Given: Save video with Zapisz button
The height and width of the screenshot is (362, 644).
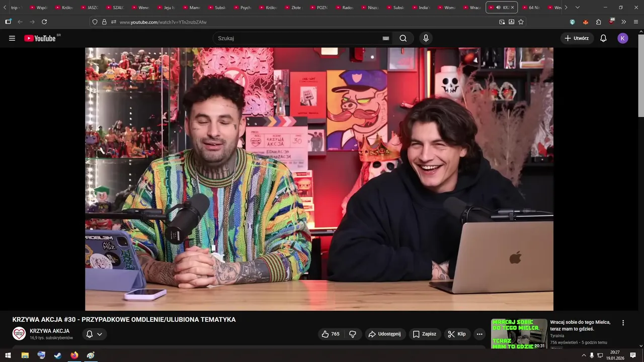Looking at the screenshot, I should pyautogui.click(x=425, y=334).
